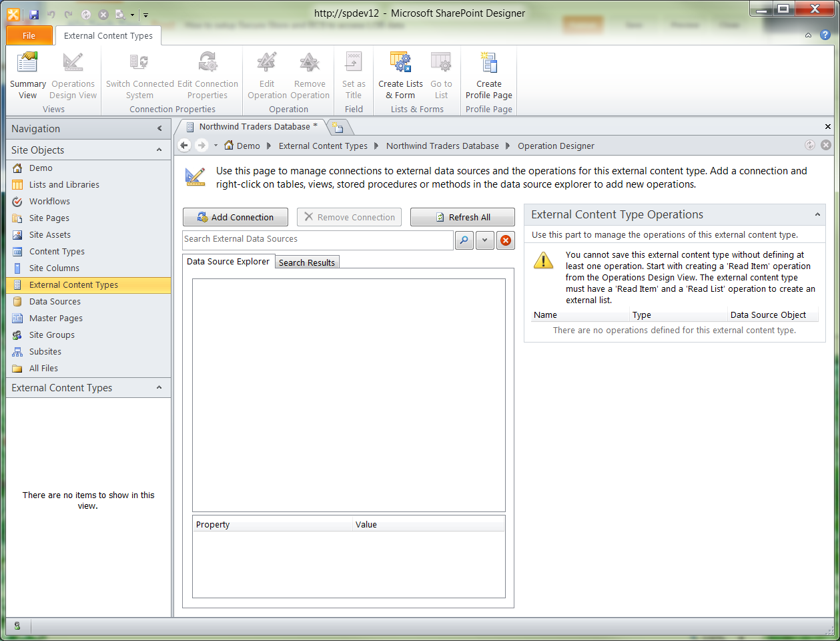The image size is (840, 641).
Task: Open Edit Connection Properties
Action: [207, 76]
